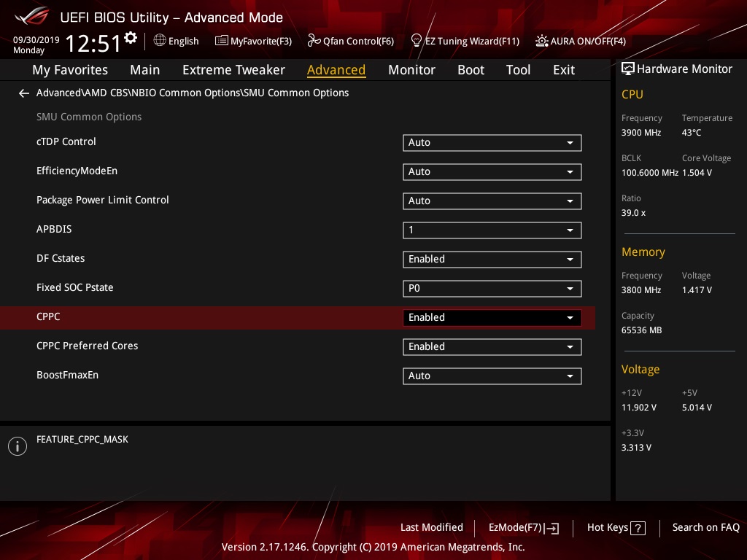Click memory frequency value 3800 MHz
Image resolution: width=747 pixels, height=560 pixels.
(x=641, y=290)
